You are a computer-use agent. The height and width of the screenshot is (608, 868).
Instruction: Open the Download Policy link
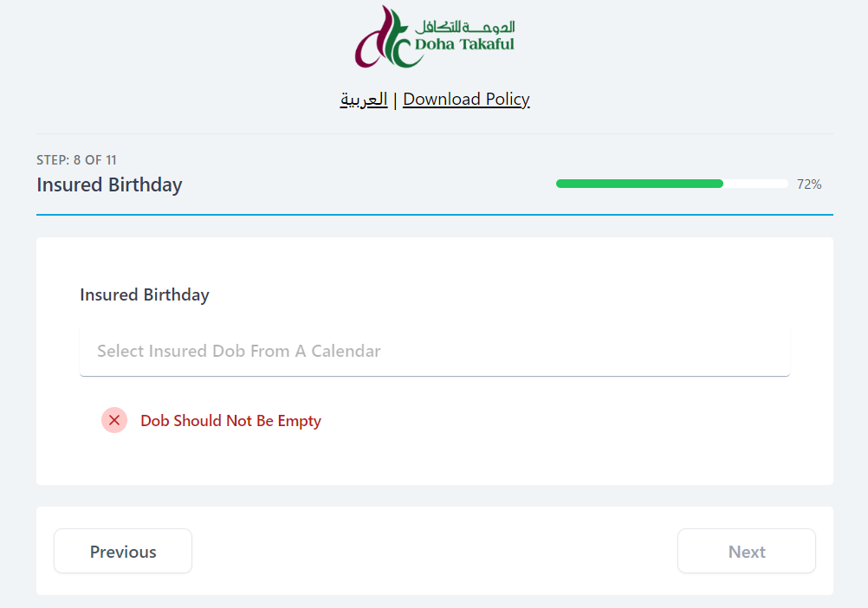pyautogui.click(x=466, y=100)
